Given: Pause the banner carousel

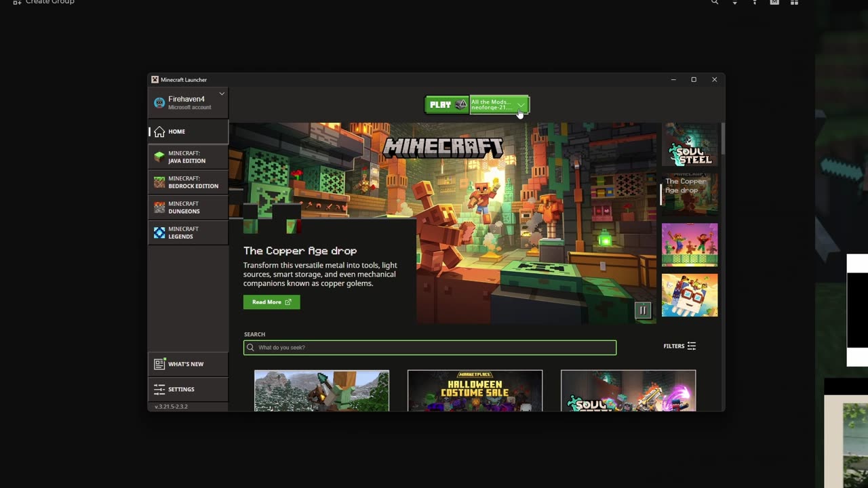Looking at the screenshot, I should pyautogui.click(x=642, y=310).
